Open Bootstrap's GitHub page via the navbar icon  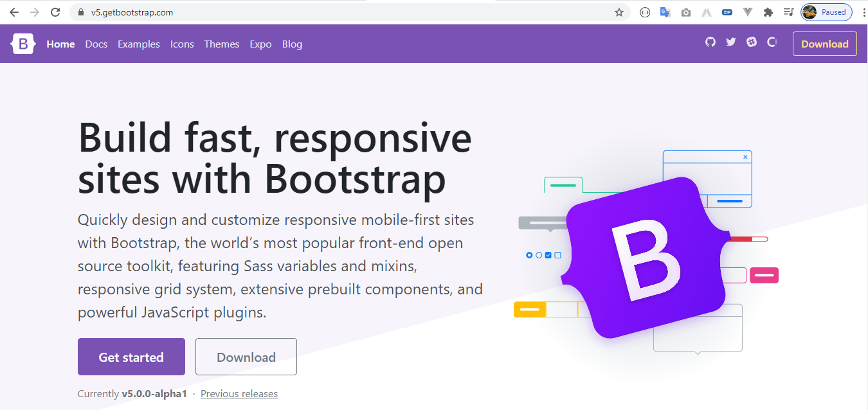(710, 42)
